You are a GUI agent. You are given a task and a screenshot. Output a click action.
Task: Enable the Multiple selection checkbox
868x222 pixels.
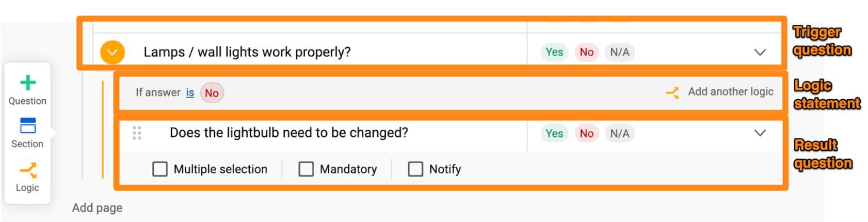click(x=160, y=169)
